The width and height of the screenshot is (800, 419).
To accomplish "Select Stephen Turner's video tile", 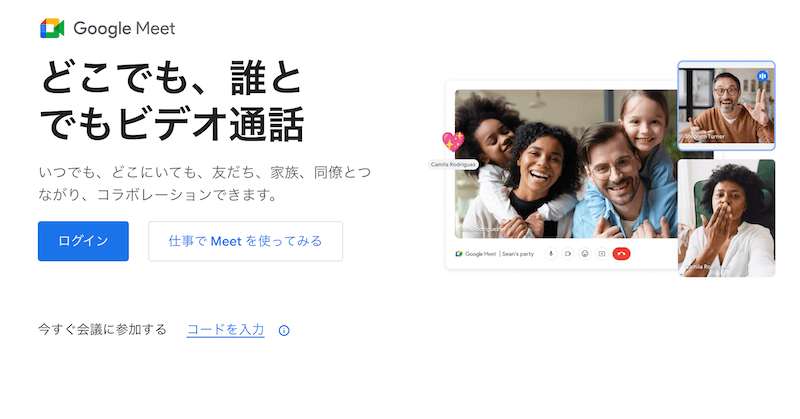I will click(726, 106).
